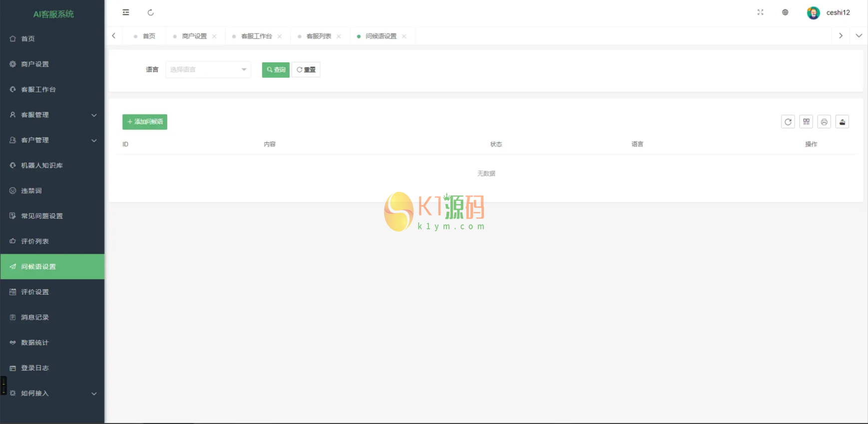
Task: Close the 商户设置 tab
Action: (214, 36)
